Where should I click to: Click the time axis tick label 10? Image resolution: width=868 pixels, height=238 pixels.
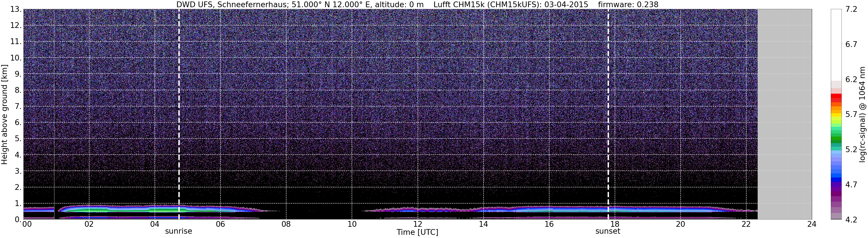tap(352, 224)
